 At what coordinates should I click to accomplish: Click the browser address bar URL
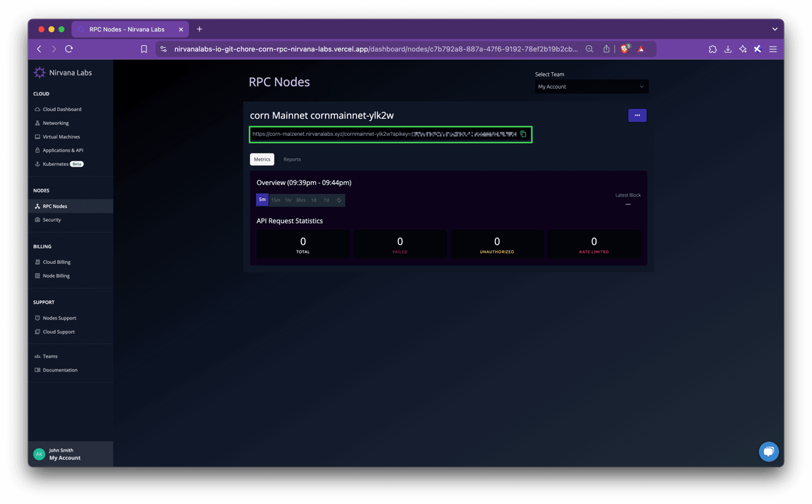click(376, 49)
